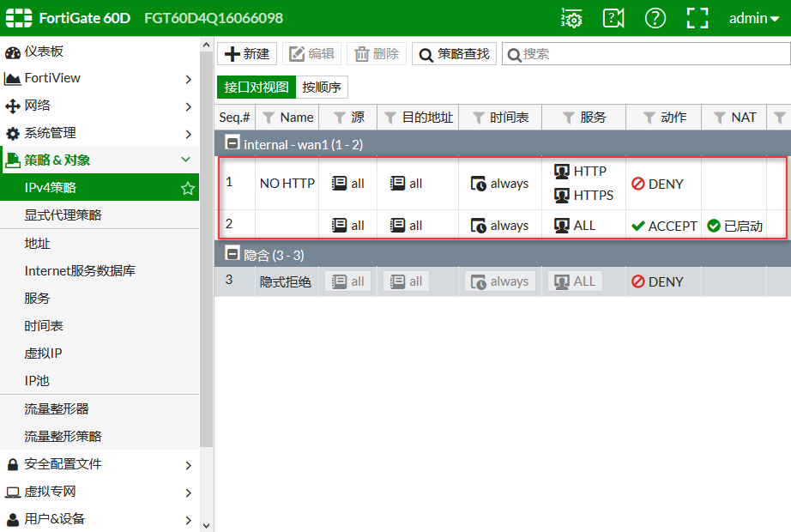Collapse the 策略 & 对象 section chevron
Viewport: 791px width, 532px height.
[x=185, y=160]
